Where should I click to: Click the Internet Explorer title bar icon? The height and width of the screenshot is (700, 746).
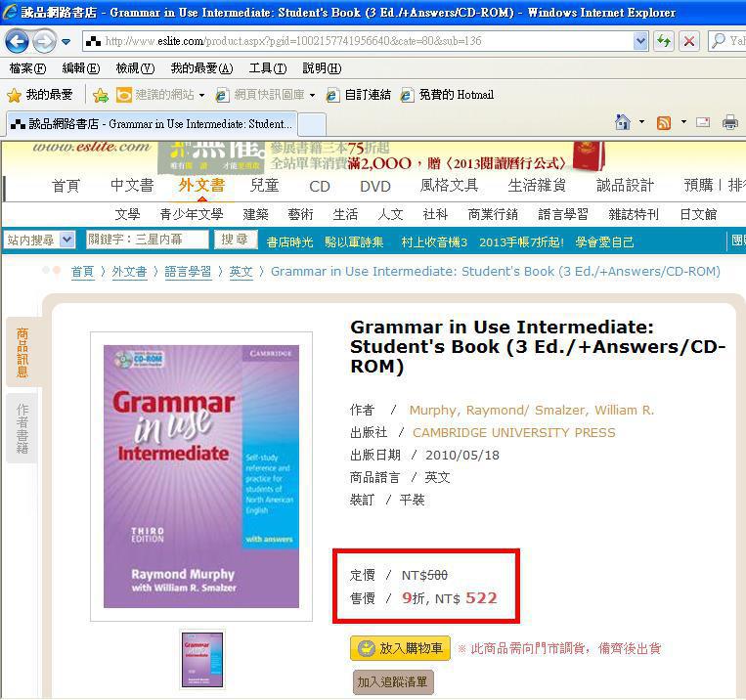(x=10, y=12)
